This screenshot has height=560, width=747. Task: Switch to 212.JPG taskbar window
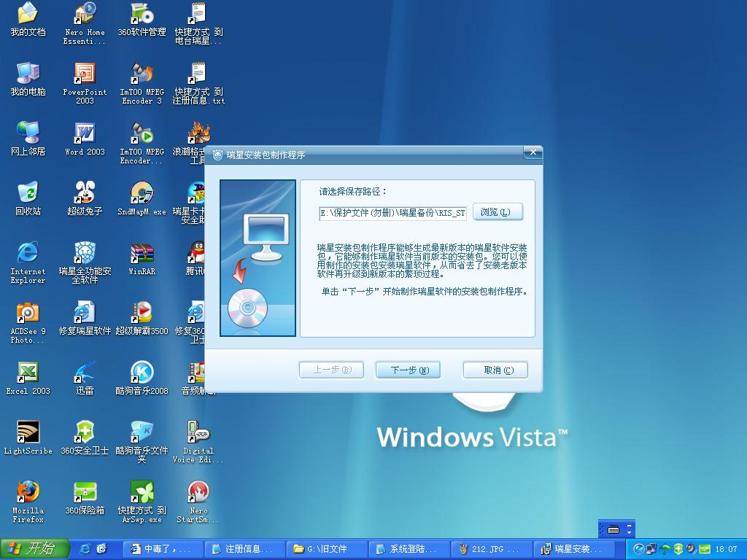(491, 549)
